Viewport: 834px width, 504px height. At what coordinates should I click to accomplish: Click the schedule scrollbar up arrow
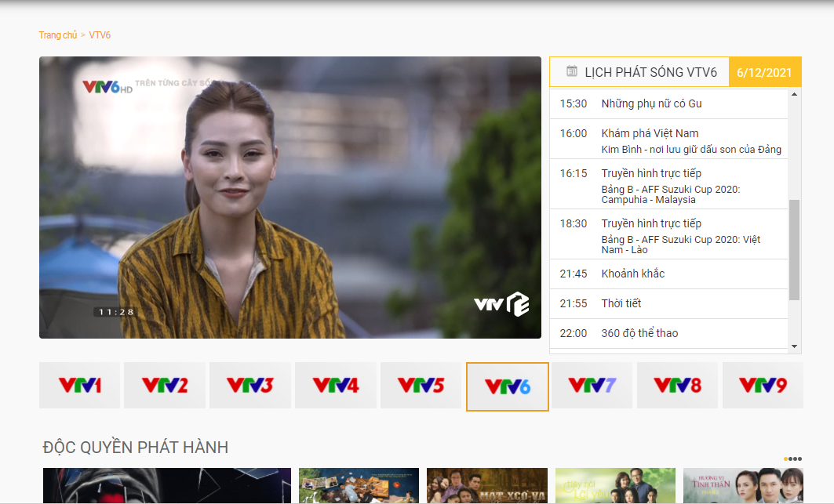coord(794,94)
